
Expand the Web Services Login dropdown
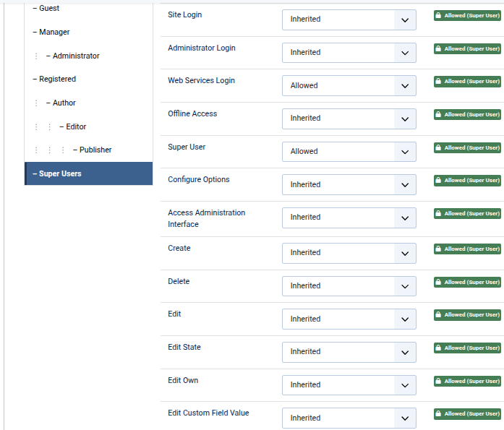tap(349, 86)
